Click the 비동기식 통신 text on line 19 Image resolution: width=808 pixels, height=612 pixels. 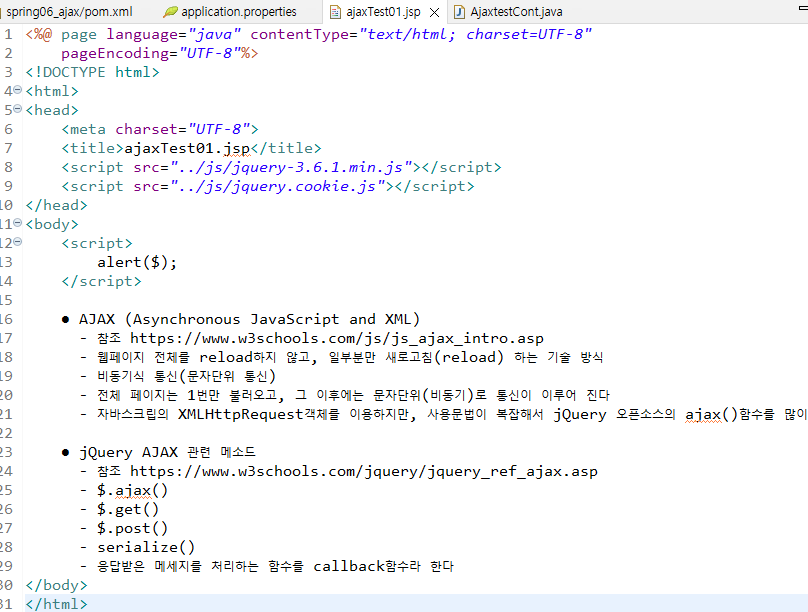click(x=138, y=377)
